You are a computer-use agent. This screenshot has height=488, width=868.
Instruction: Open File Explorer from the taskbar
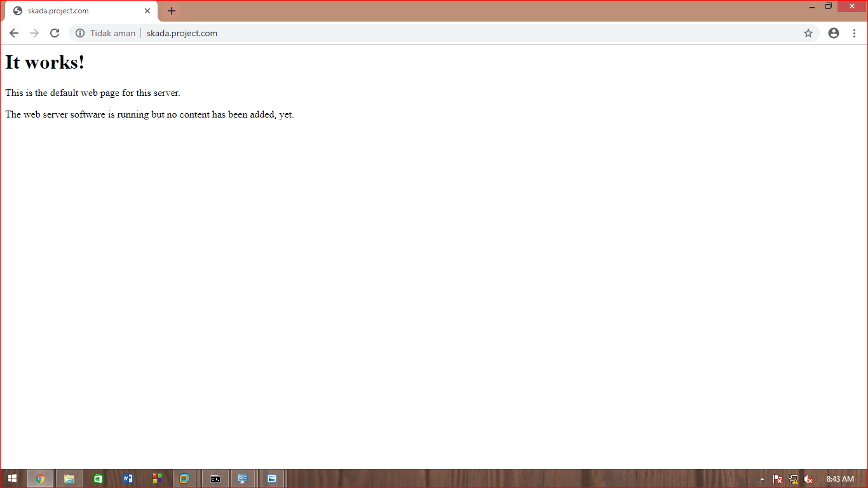(69, 478)
